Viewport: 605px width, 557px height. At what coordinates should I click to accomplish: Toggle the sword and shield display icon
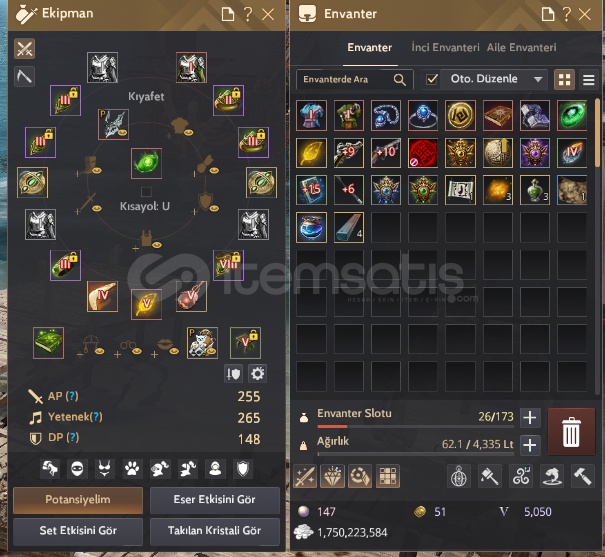click(233, 373)
